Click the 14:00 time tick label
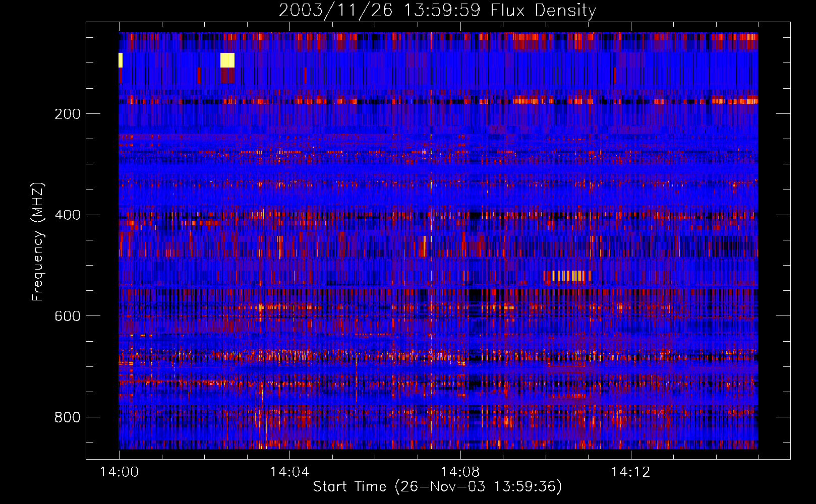816x504 pixels. click(x=119, y=472)
